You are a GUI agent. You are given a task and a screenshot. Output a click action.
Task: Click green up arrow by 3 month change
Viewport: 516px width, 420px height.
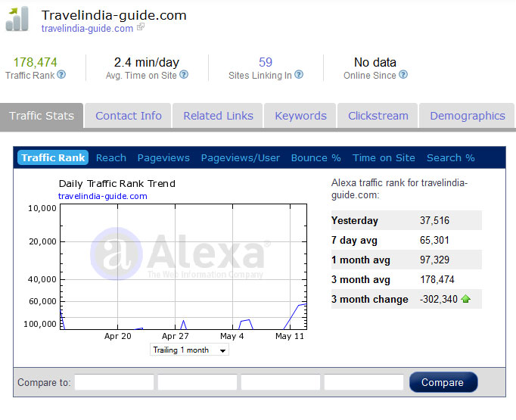pyautogui.click(x=465, y=299)
